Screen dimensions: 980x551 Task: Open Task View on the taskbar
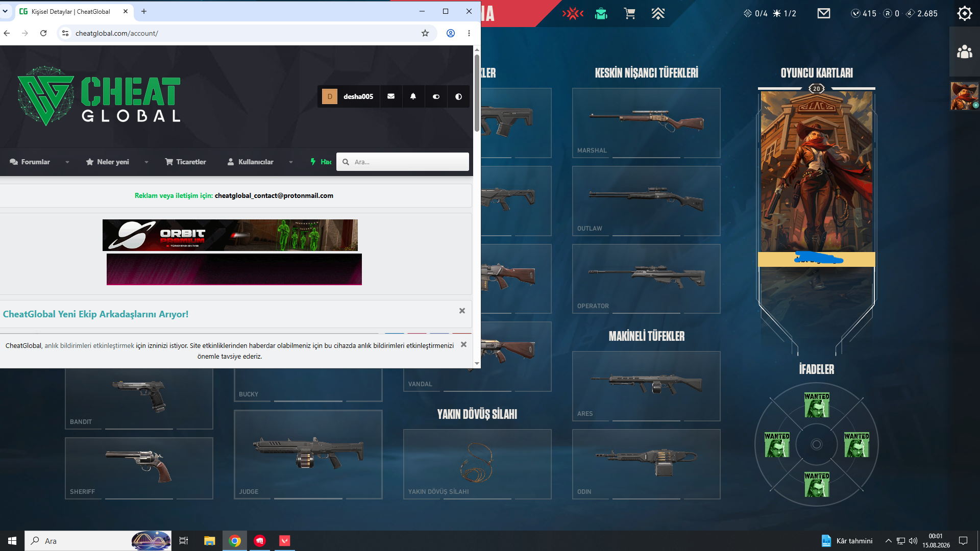point(184,541)
